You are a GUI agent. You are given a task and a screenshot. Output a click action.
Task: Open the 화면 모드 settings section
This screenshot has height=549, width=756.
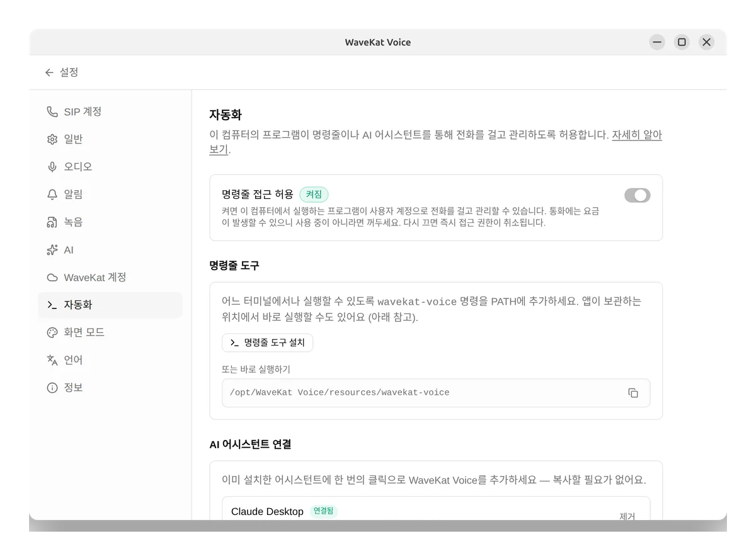(110, 332)
